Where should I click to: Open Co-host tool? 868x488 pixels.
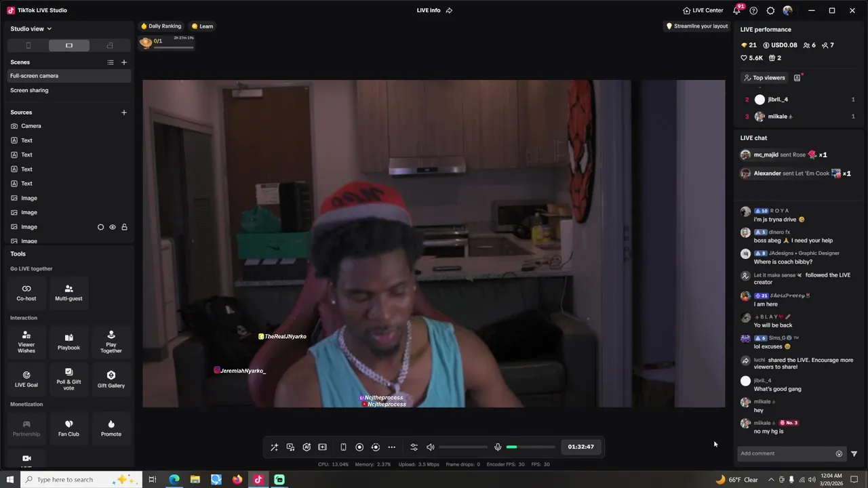[x=26, y=292]
